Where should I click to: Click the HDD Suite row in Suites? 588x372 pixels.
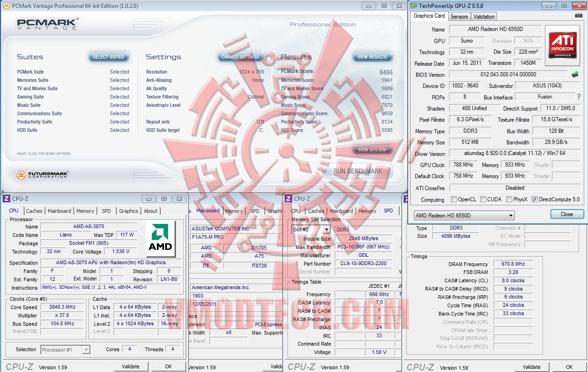click(73, 130)
